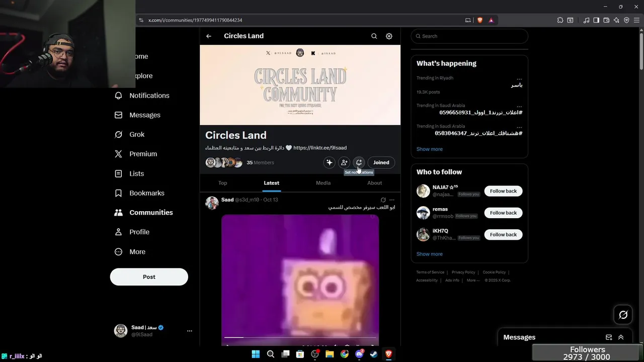
Task: Compose new message in Messages drawer
Action: click(609, 337)
